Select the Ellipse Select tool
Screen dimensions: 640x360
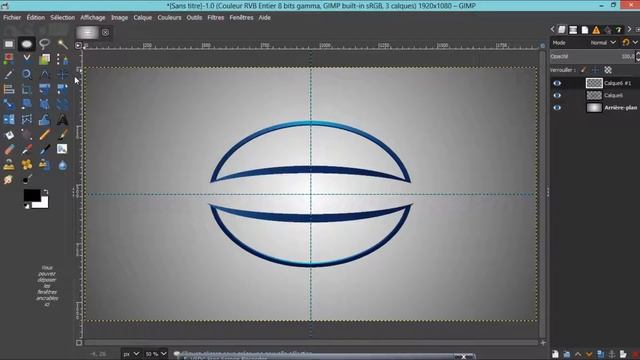tap(27, 44)
